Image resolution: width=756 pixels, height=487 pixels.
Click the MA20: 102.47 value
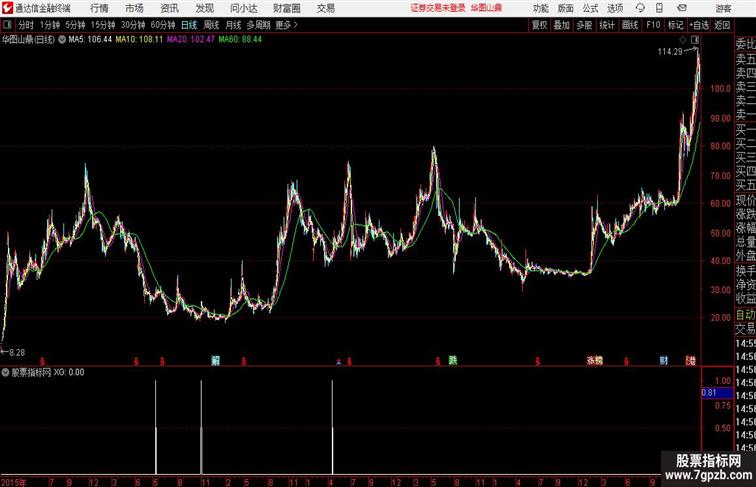click(190, 40)
